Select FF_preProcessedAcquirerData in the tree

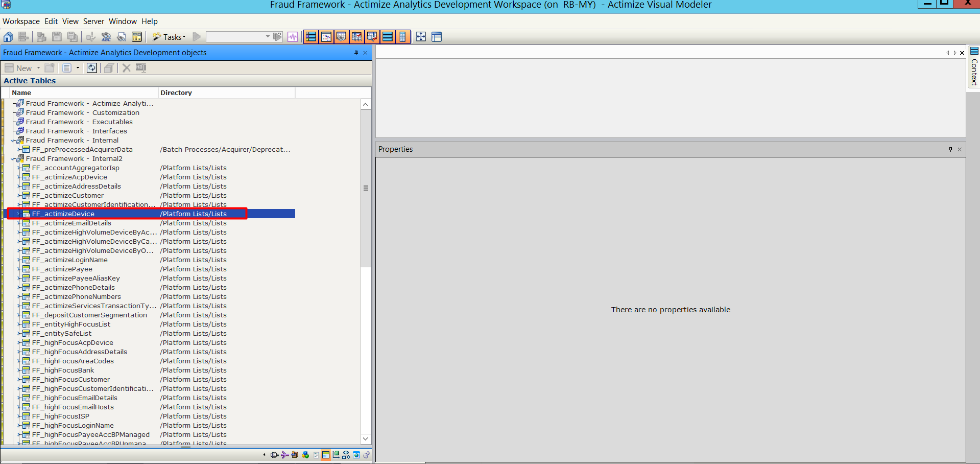click(82, 150)
